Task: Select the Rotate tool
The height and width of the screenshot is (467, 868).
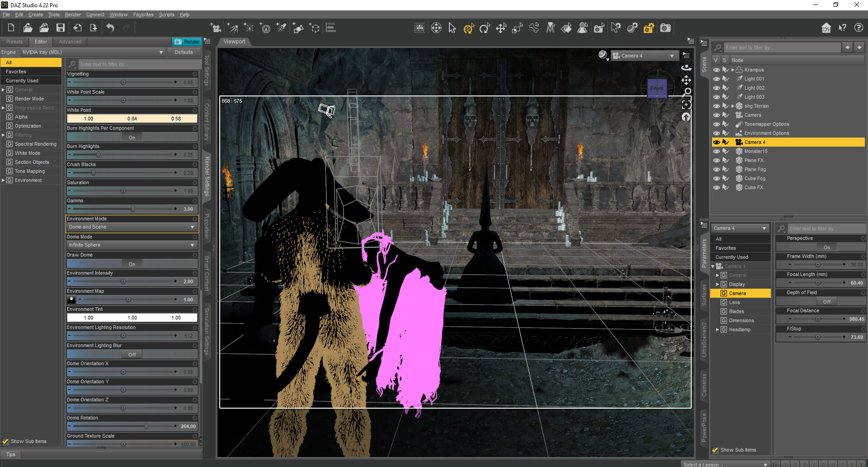Action: point(485,28)
